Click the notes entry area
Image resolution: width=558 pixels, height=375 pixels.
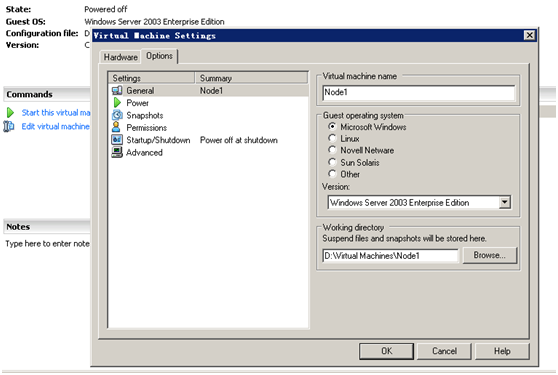(x=47, y=244)
